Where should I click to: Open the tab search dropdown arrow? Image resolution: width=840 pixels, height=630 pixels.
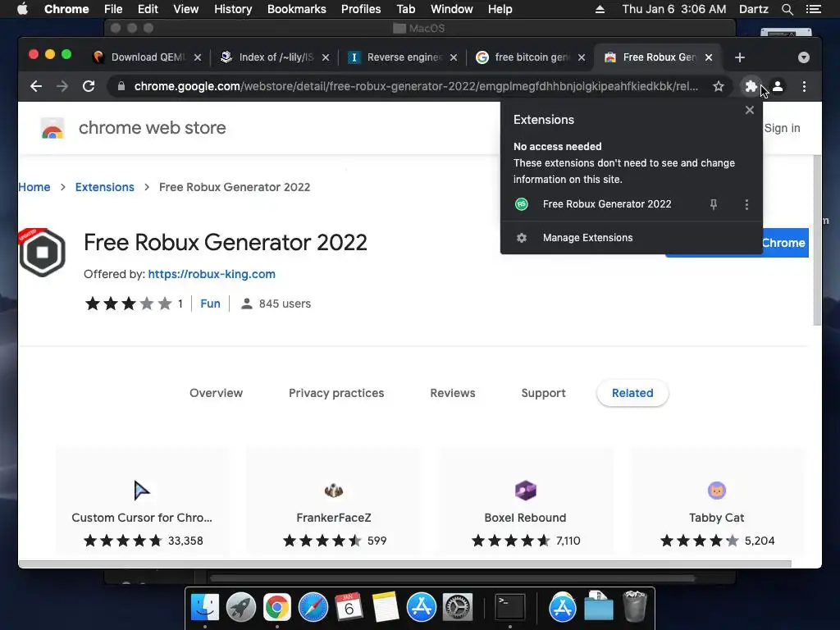(804, 57)
